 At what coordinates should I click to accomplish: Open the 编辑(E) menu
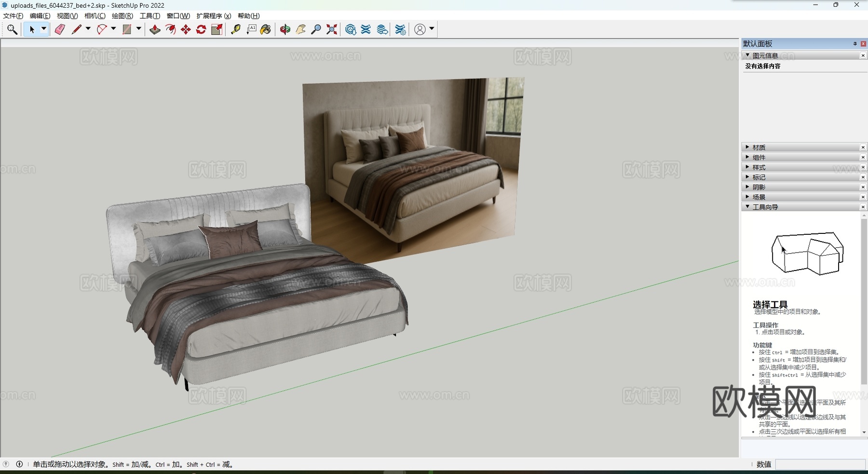40,16
